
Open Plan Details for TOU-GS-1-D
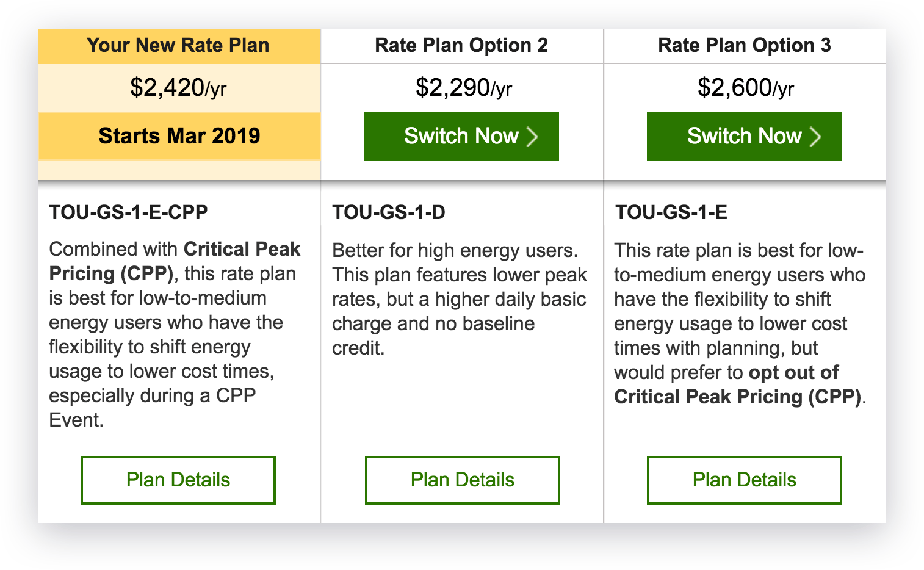[x=461, y=480]
